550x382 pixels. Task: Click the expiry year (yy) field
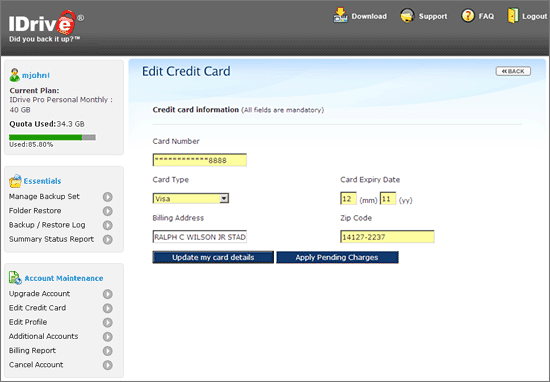tap(388, 199)
